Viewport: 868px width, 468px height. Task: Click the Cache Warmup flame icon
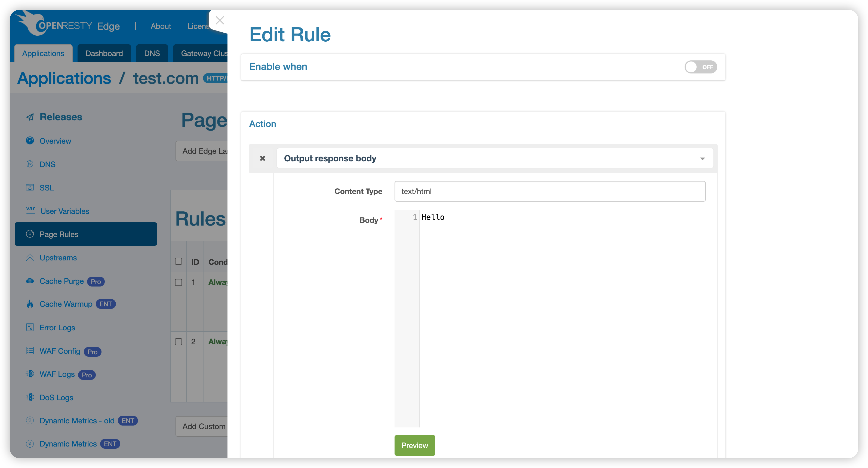click(x=30, y=304)
